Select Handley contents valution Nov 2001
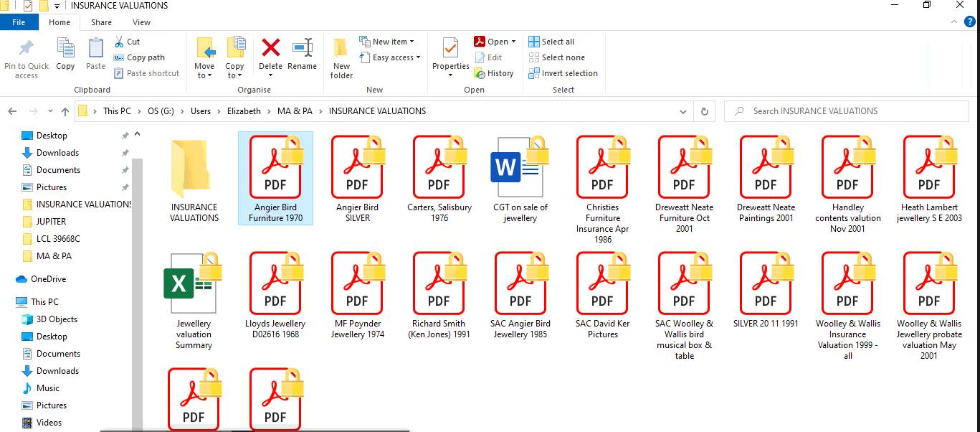 click(x=847, y=184)
